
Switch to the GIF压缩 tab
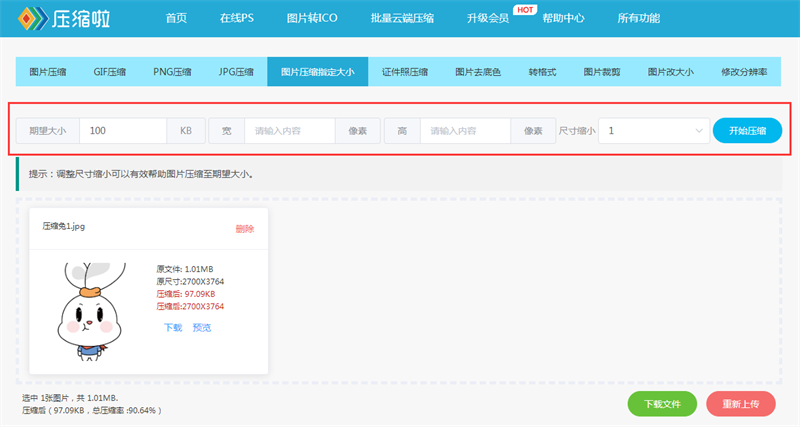point(109,72)
